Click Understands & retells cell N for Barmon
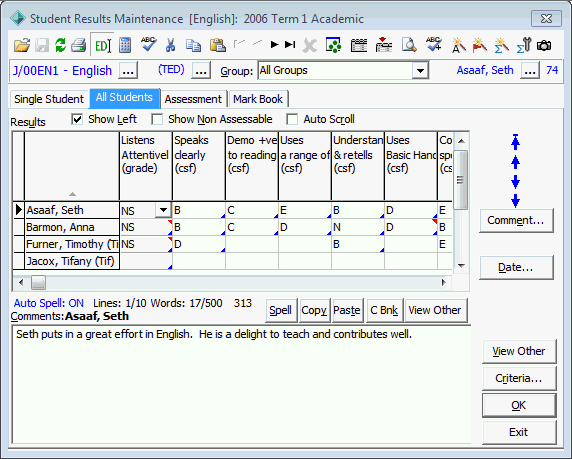This screenshot has height=459, width=572. point(358,227)
